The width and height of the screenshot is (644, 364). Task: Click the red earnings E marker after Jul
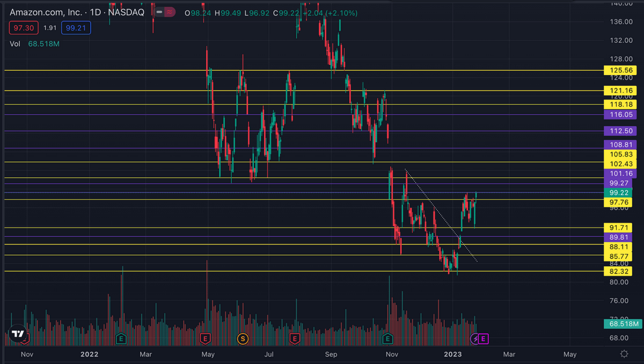tap(294, 338)
